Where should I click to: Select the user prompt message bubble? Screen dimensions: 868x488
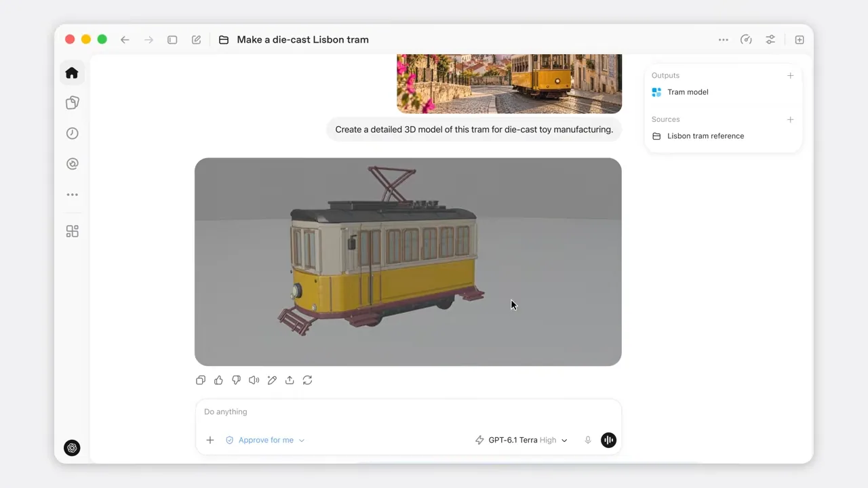click(x=474, y=129)
